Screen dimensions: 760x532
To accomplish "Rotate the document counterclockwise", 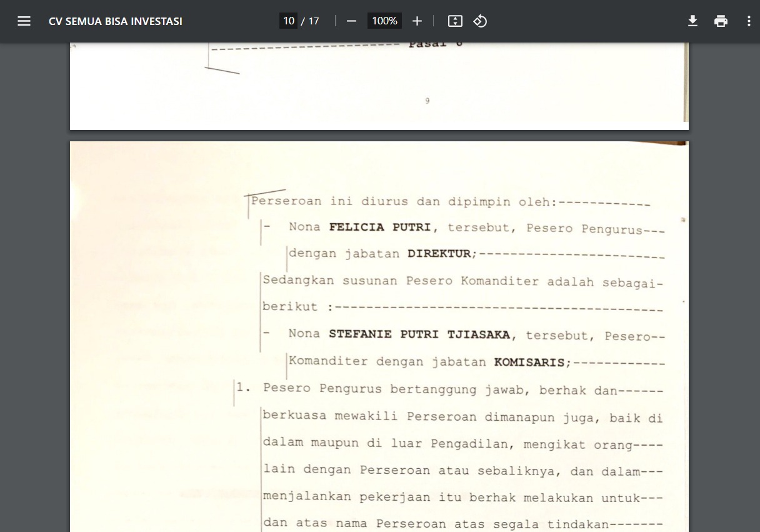I will click(x=480, y=21).
